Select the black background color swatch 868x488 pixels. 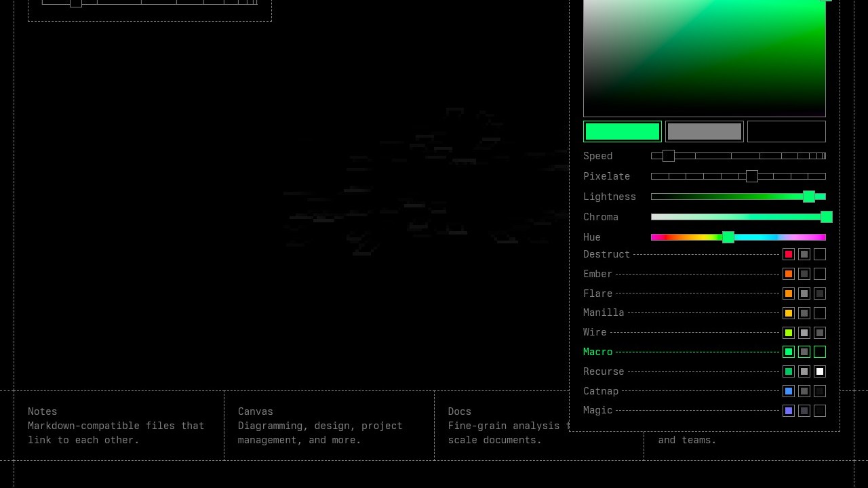[x=786, y=131]
